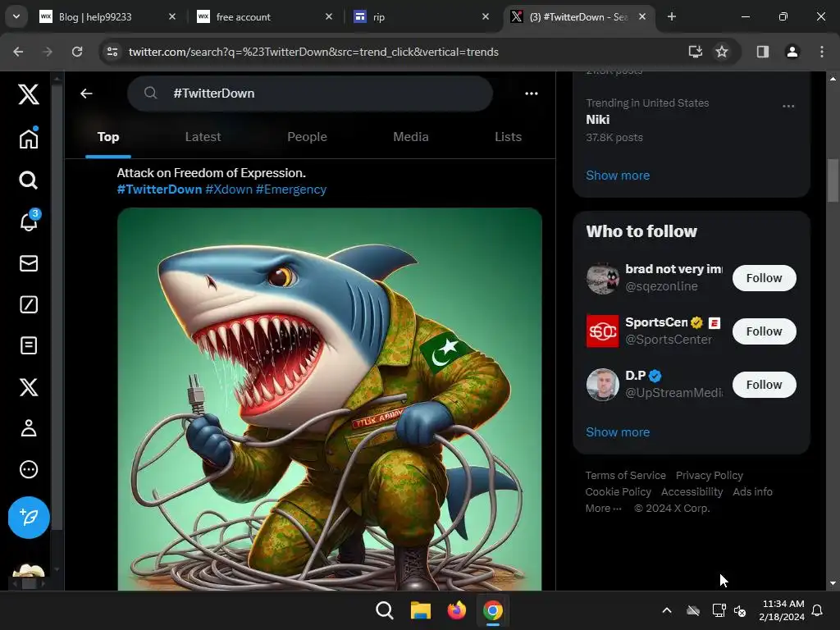Open more options for Niki trend
Screen dimensions: 840x630
tap(788, 106)
